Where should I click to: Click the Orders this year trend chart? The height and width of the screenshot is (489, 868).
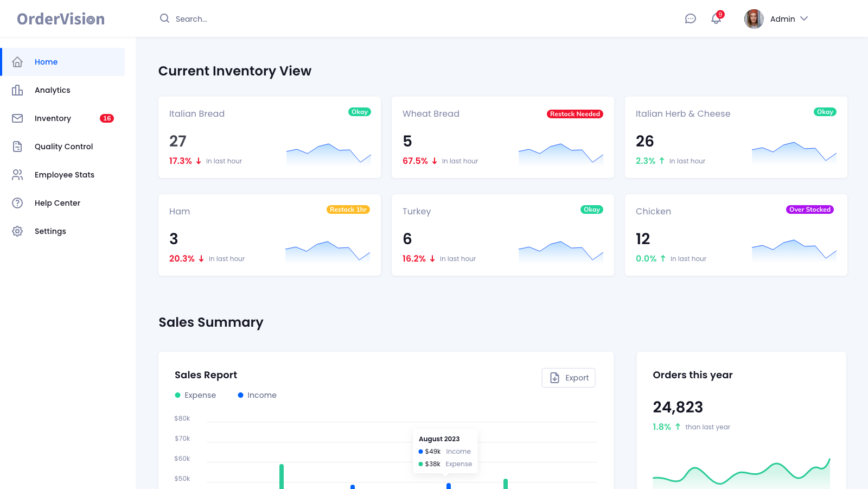coord(741,473)
